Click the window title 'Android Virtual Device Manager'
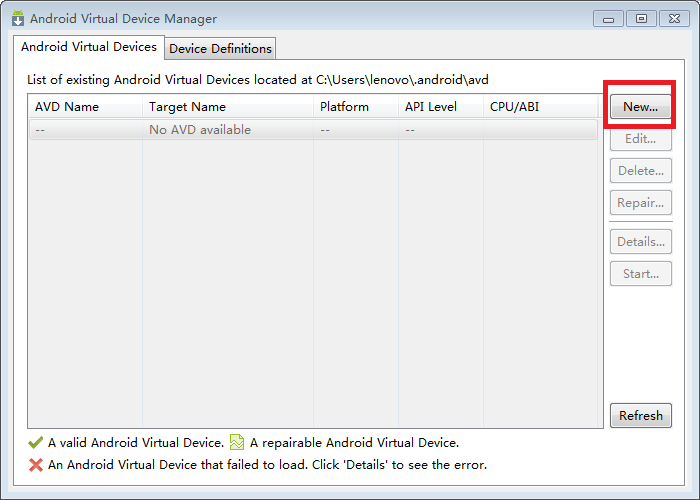Screen dimensions: 700x500 (x=124, y=19)
